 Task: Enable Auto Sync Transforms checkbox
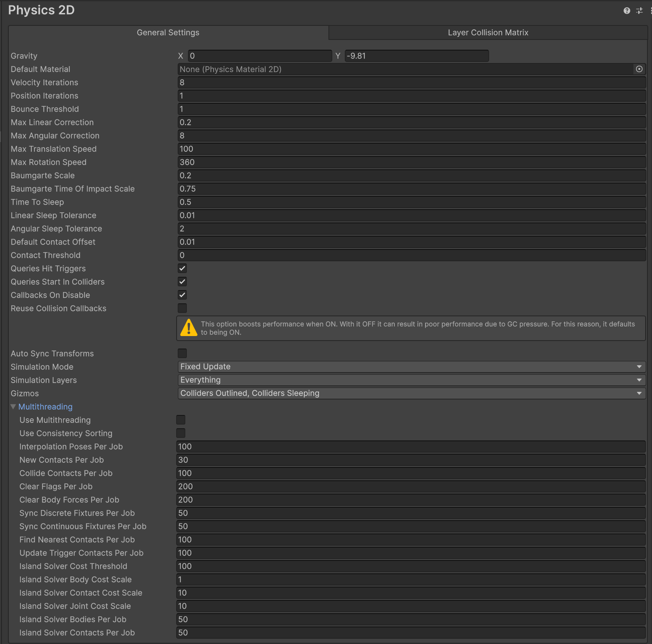tap(182, 354)
